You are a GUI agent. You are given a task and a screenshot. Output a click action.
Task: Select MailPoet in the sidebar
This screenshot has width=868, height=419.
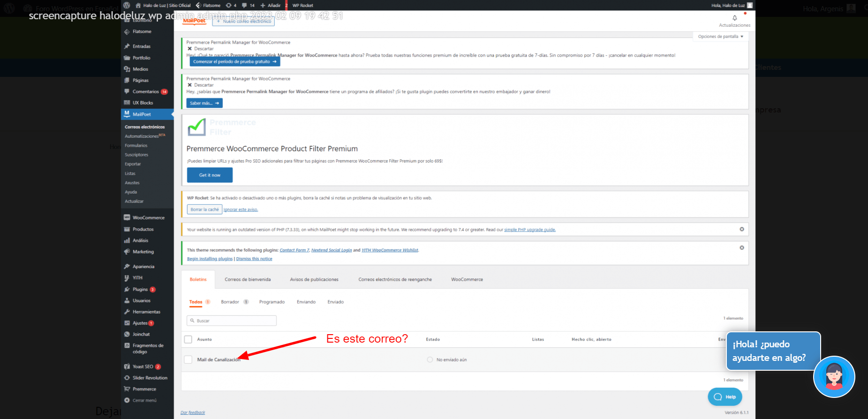(x=147, y=114)
